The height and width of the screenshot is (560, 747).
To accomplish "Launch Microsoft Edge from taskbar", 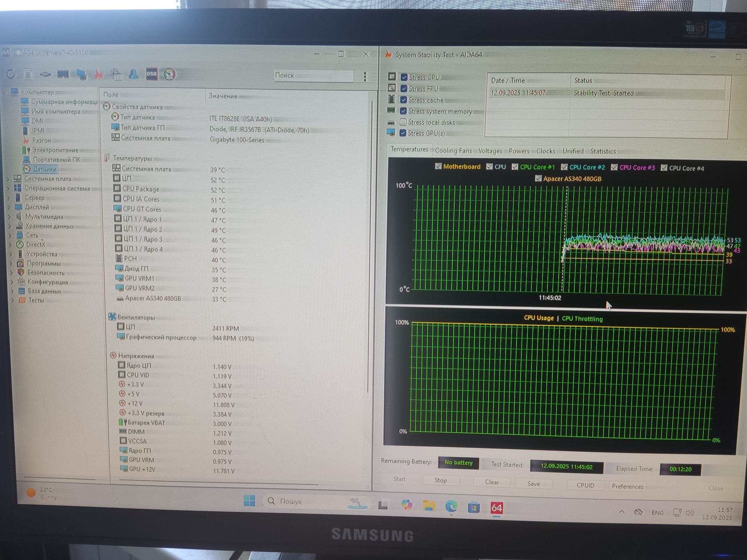I will [x=452, y=507].
